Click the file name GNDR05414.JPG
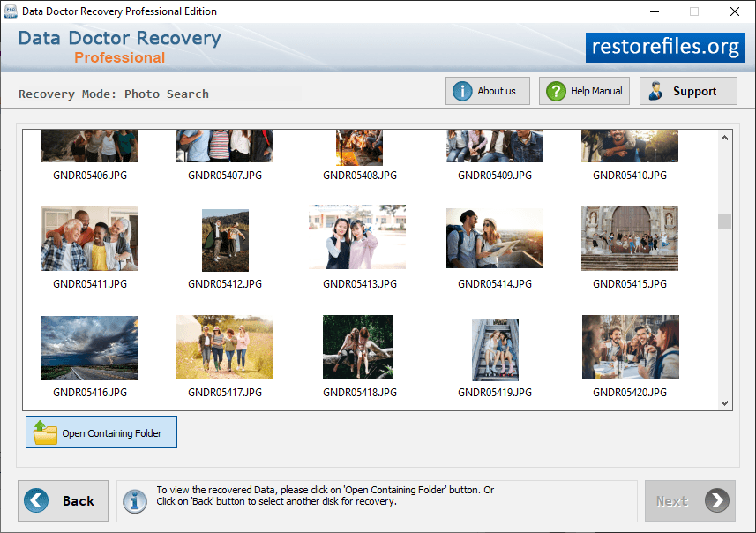 (495, 283)
